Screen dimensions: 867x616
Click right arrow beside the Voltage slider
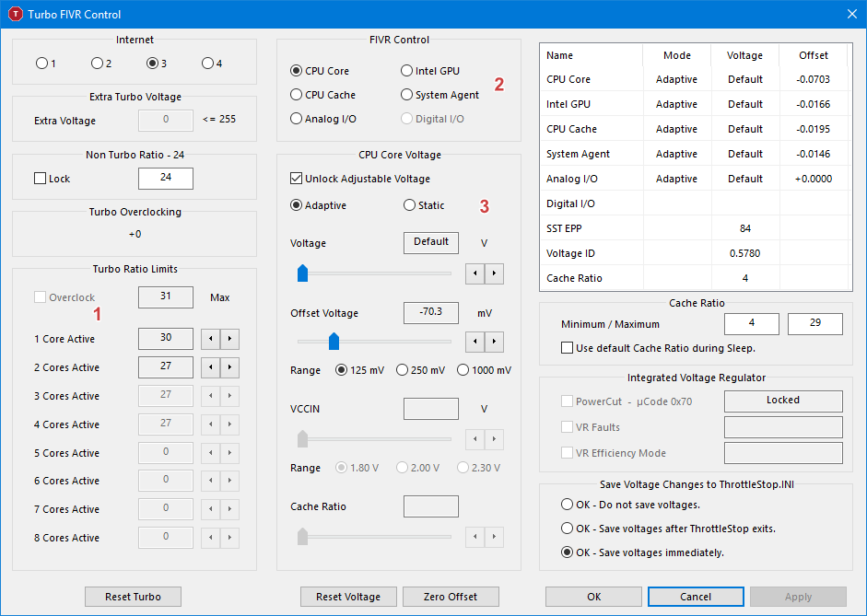click(495, 273)
